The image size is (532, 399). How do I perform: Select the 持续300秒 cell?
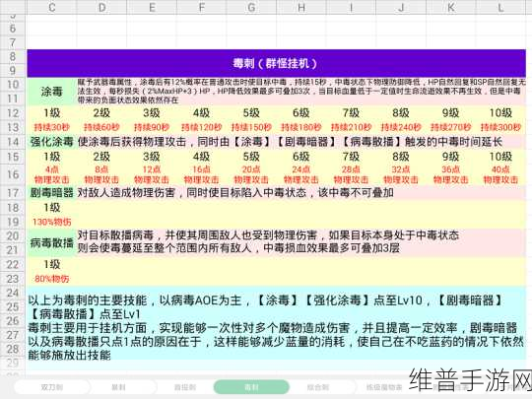500,127
